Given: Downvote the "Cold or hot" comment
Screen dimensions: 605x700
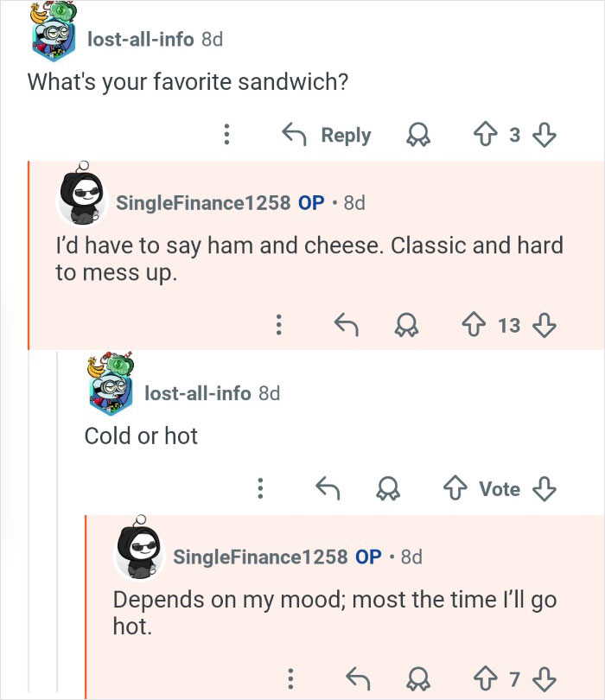Looking at the screenshot, I should (543, 489).
